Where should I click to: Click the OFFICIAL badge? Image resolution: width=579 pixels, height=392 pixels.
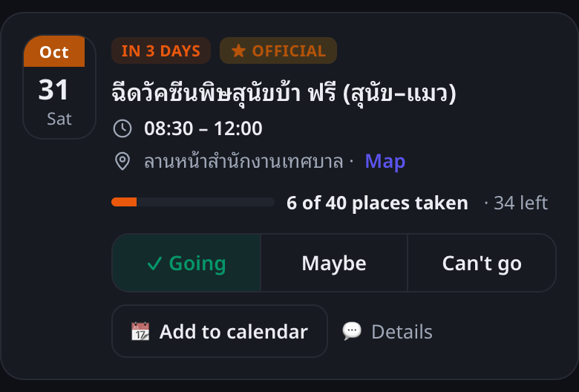pyautogui.click(x=278, y=50)
